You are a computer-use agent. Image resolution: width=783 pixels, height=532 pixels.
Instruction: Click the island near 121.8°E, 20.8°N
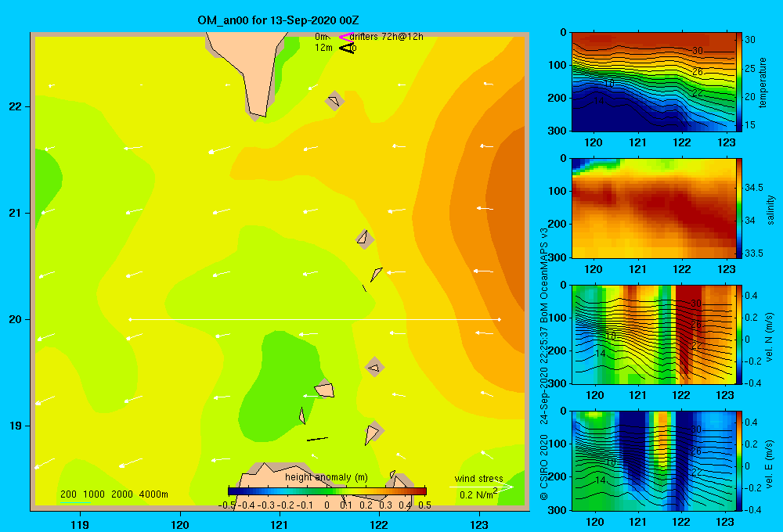tap(364, 239)
